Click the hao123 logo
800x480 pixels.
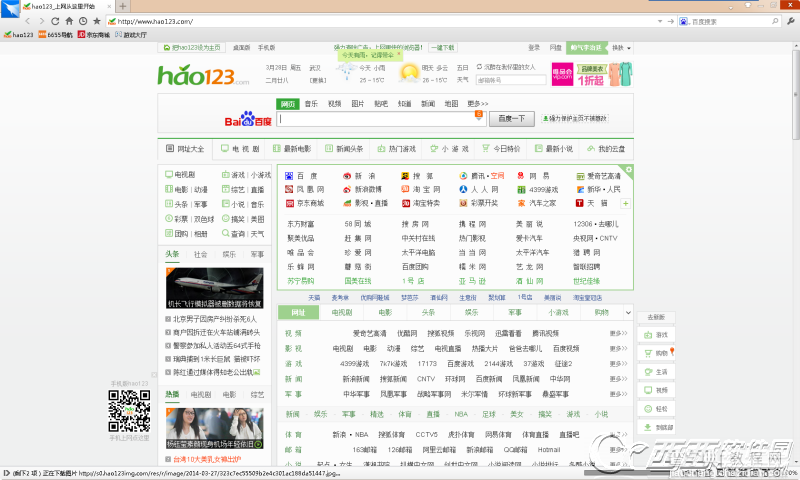(x=203, y=75)
